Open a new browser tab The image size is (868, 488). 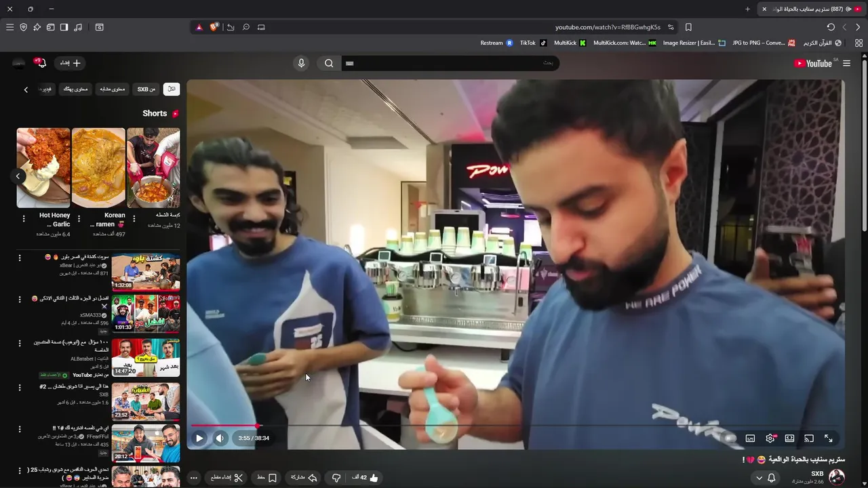click(747, 9)
